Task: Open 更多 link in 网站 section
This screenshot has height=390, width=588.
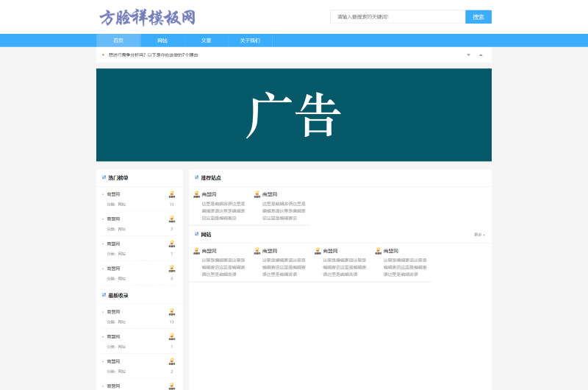Action: [x=480, y=235]
